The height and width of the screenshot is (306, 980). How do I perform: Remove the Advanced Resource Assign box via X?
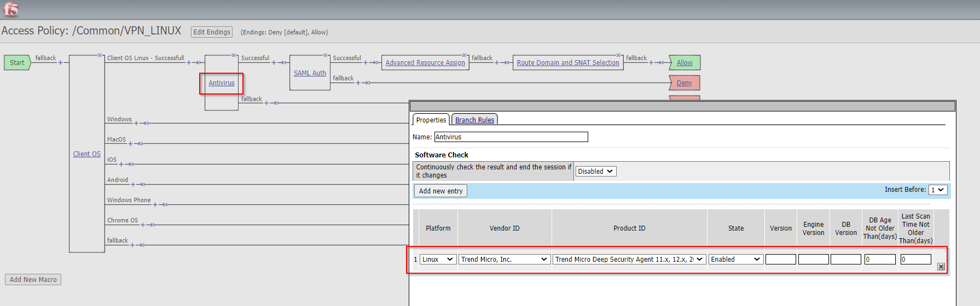click(x=465, y=55)
